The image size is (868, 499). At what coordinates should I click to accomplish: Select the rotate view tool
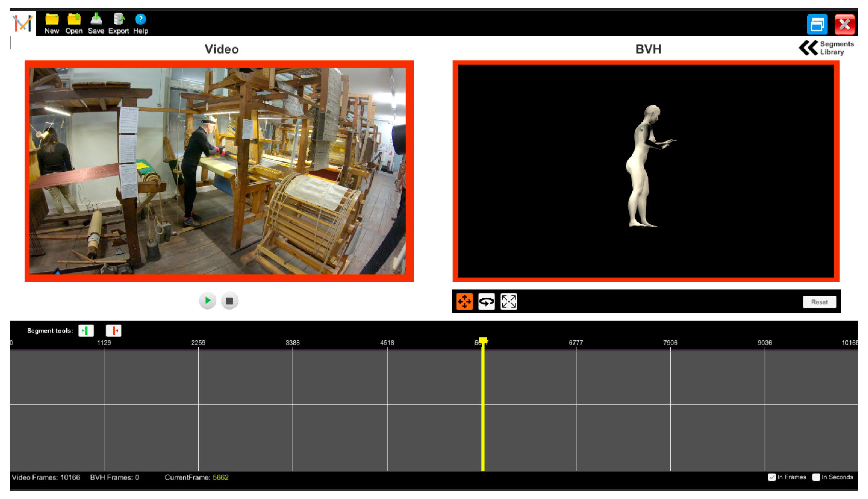(486, 302)
